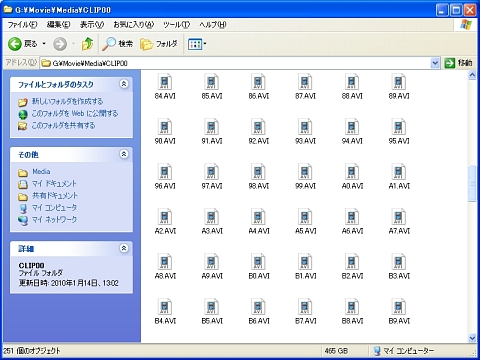Open the マイ コンピュータ link
Screen dimensions: 480x360
point(54,208)
